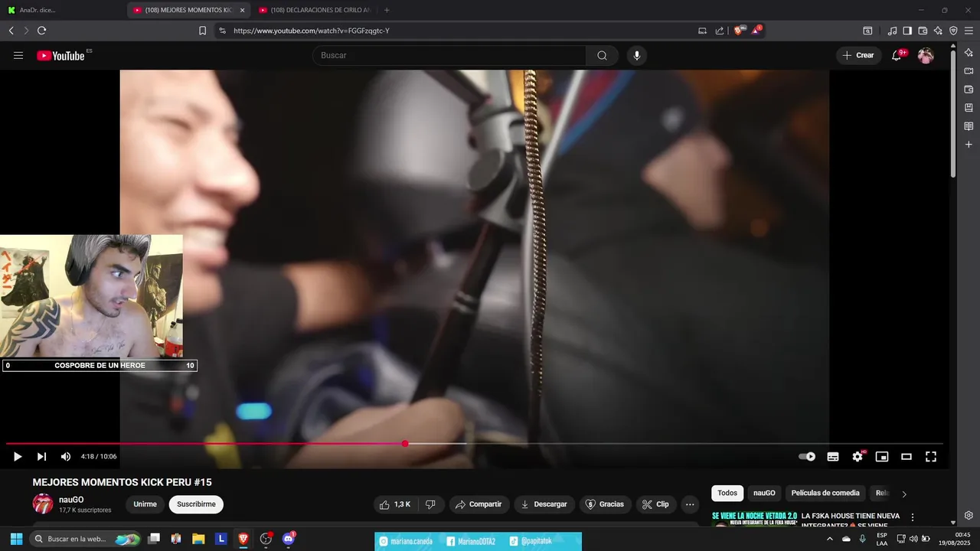The image size is (980, 551).
Task: Close the MEJORES MOMENTOS KICK tab
Action: 243,10
